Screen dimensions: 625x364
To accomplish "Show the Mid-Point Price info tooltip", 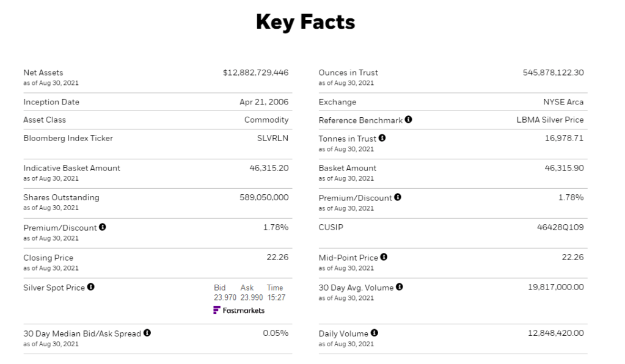I will (x=384, y=257).
